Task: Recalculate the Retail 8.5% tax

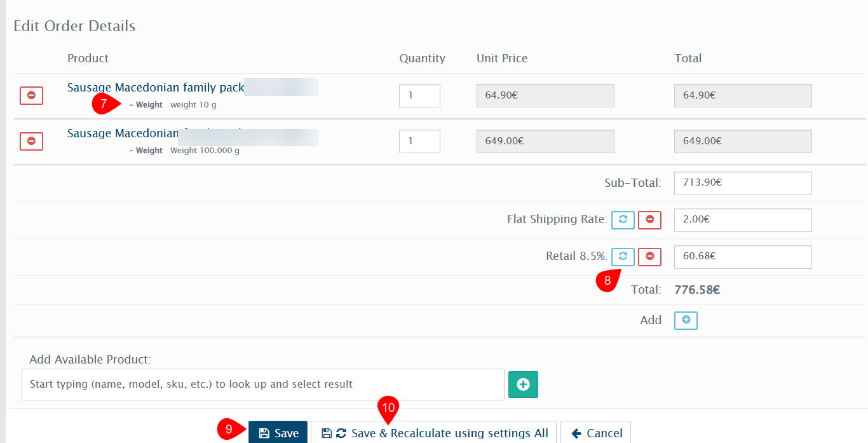Action: point(623,257)
